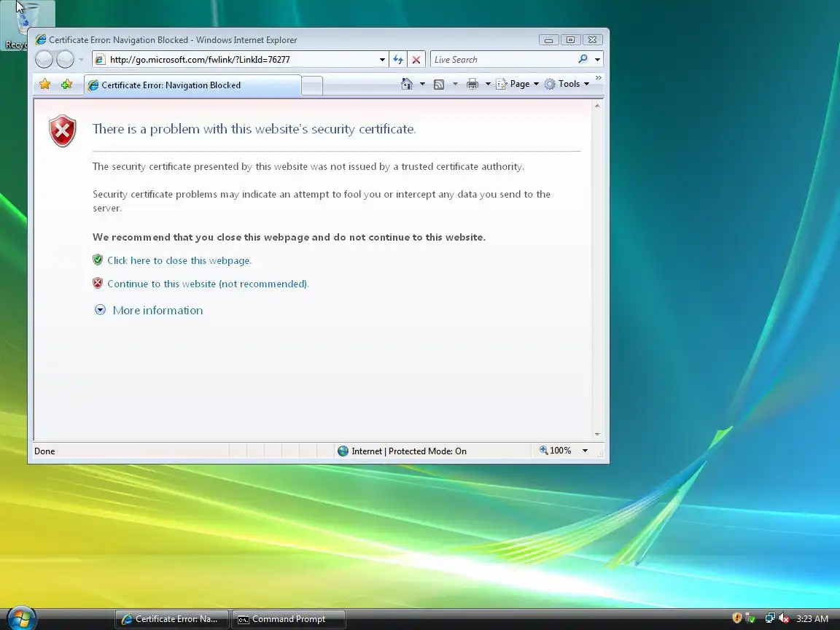Click the muted volume tray icon
The image size is (840, 630).
tap(784, 618)
